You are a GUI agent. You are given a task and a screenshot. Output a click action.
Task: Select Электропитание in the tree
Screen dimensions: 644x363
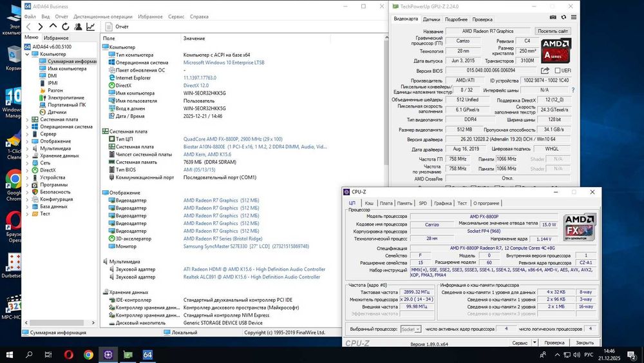pos(66,98)
